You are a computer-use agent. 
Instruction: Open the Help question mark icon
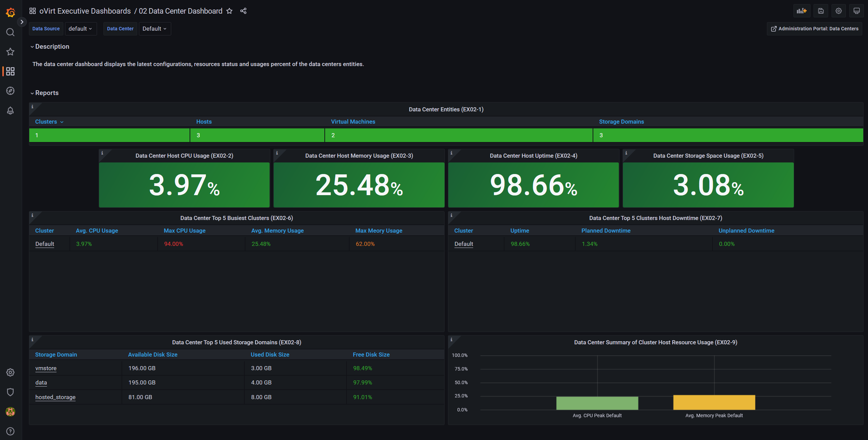tap(11, 431)
